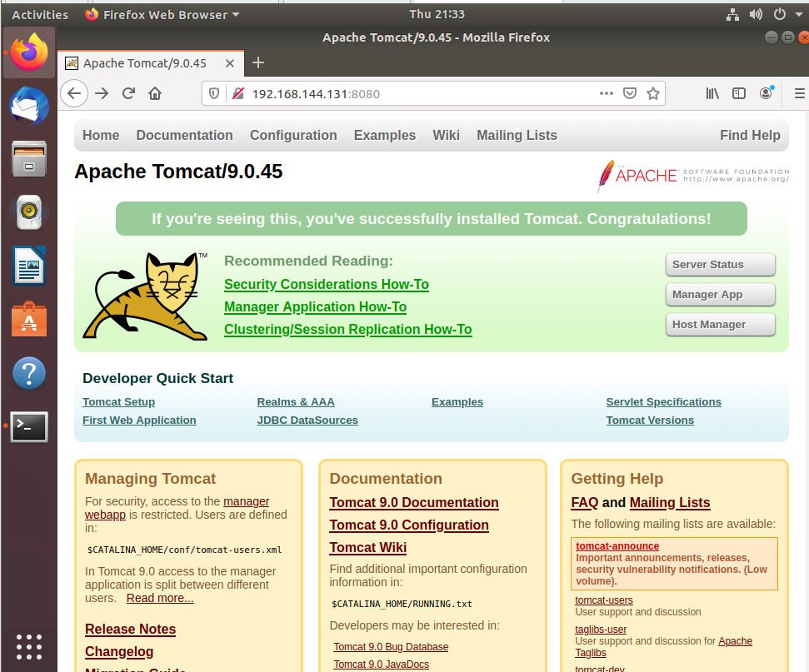Go forward with the forward arrow
The image size is (809, 672).
point(102,94)
